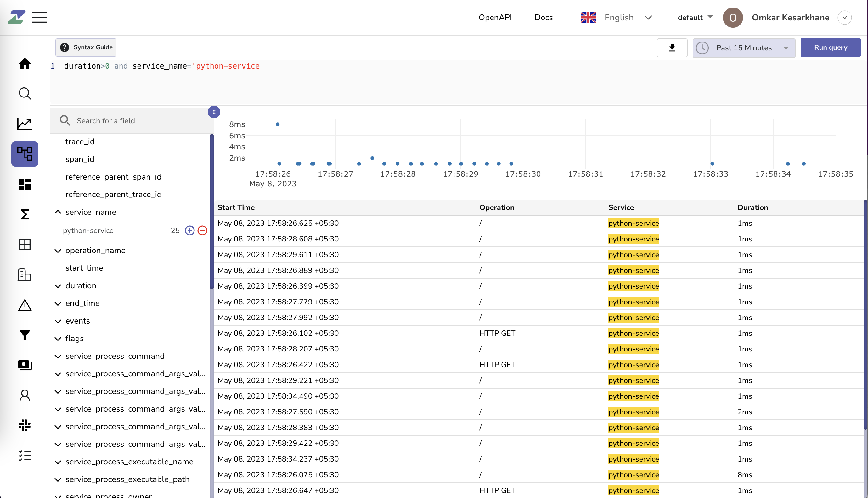
Task: Click the Users person icon in sidebar
Action: [25, 395]
